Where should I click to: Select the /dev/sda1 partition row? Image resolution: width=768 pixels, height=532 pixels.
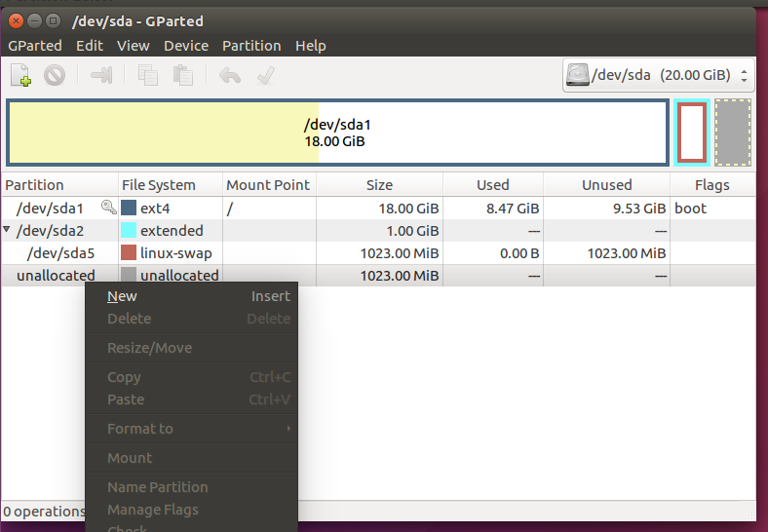click(x=378, y=209)
